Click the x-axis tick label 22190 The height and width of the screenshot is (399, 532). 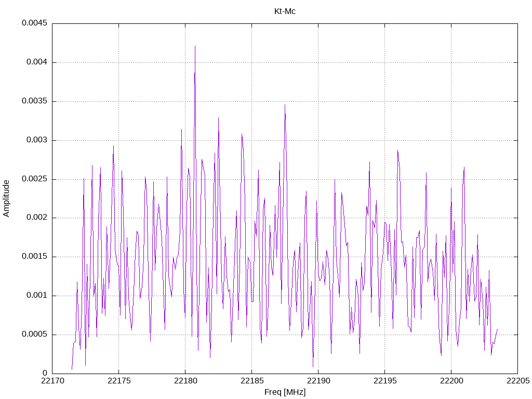(318, 381)
